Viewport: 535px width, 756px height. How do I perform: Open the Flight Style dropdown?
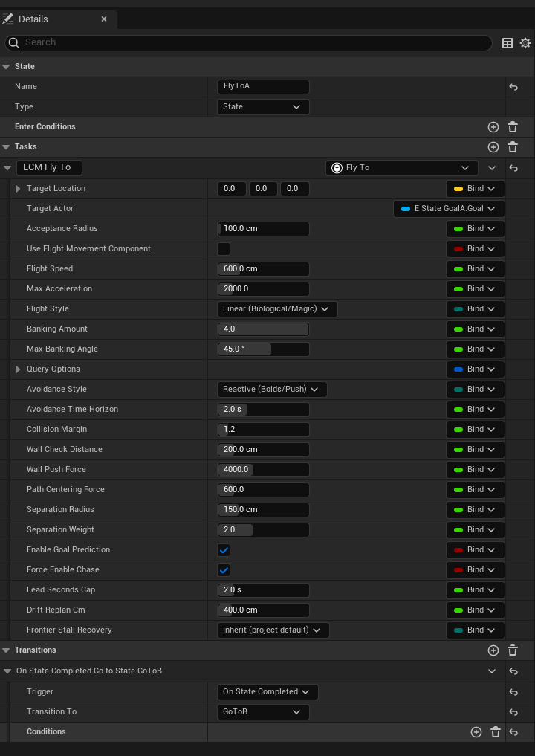coord(277,308)
